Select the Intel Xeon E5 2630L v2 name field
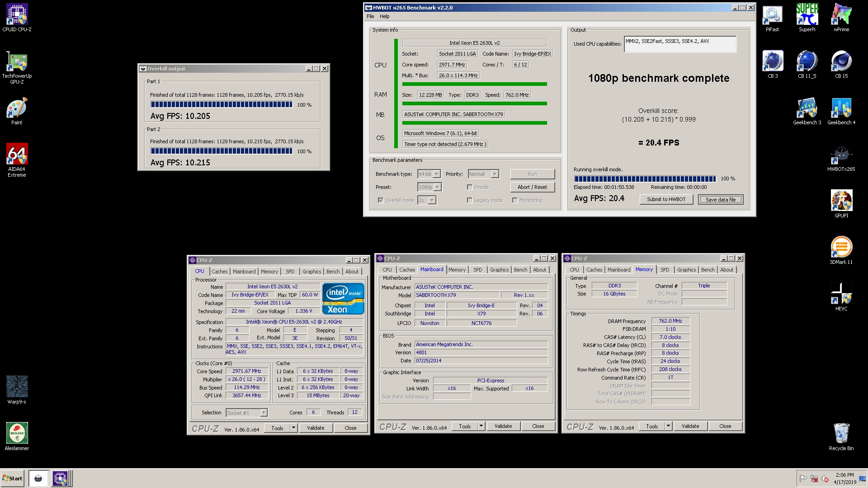The width and height of the screenshot is (868, 488). coord(272,286)
